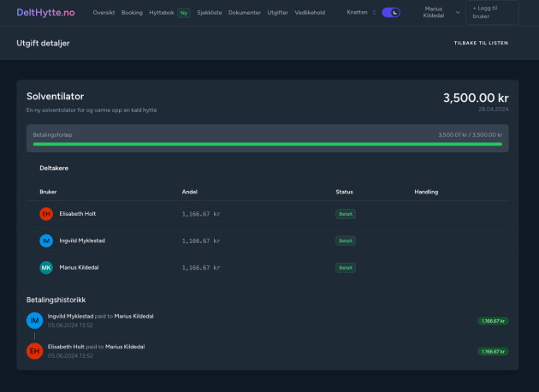Click the IM avatar in the Deltakere table
Image resolution: width=539 pixels, height=392 pixels.
(46, 241)
